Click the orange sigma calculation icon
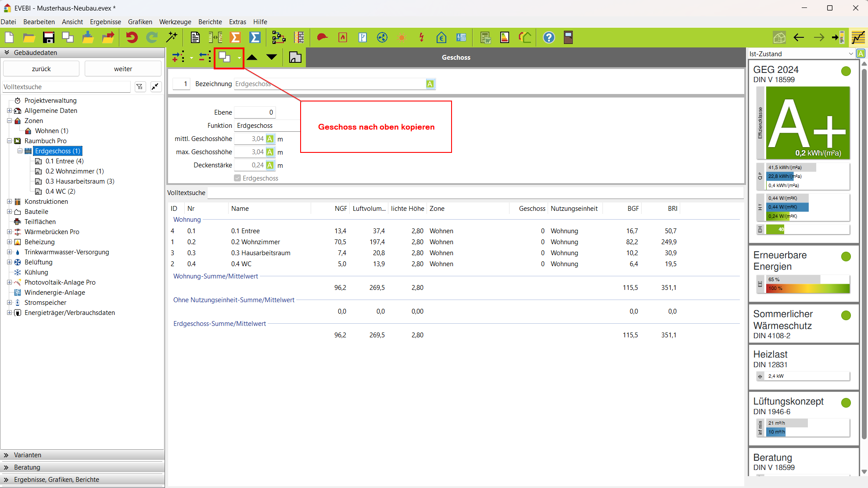The height and width of the screenshot is (488, 868). [235, 38]
